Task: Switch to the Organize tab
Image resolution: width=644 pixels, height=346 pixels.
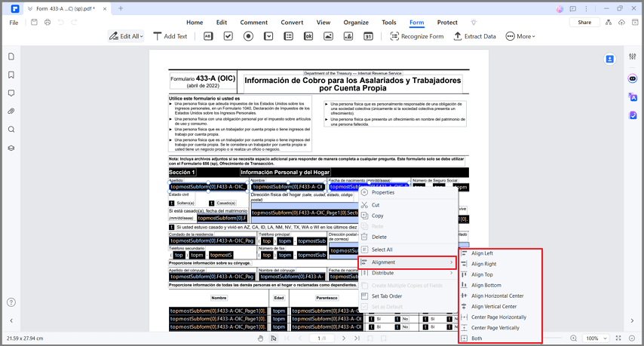Action: pos(356,23)
